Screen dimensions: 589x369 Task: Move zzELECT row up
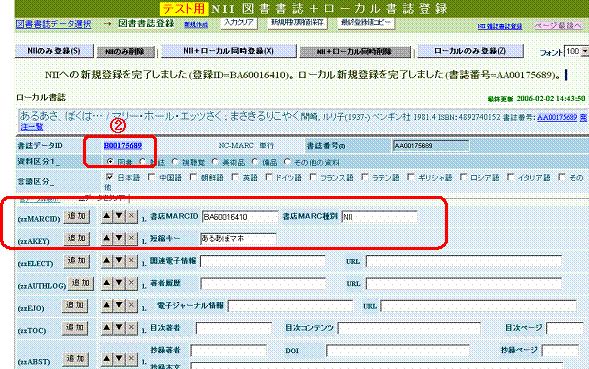click(x=107, y=260)
